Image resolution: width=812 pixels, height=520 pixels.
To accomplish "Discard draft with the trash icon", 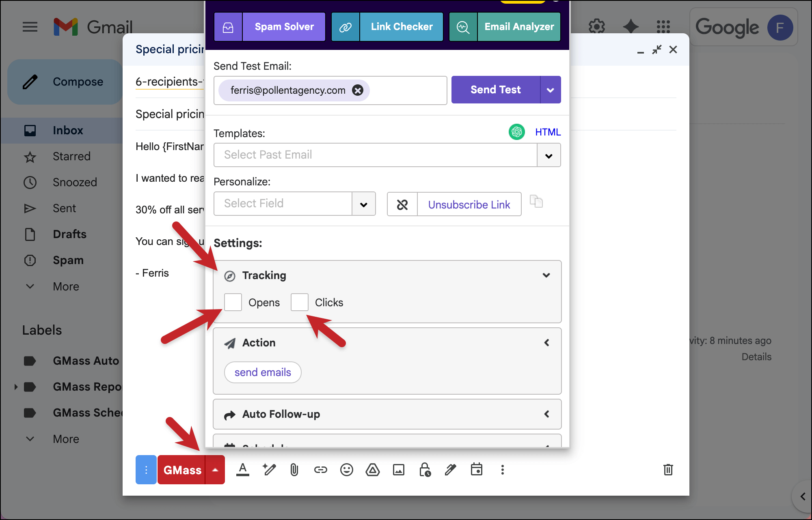I will click(x=668, y=470).
